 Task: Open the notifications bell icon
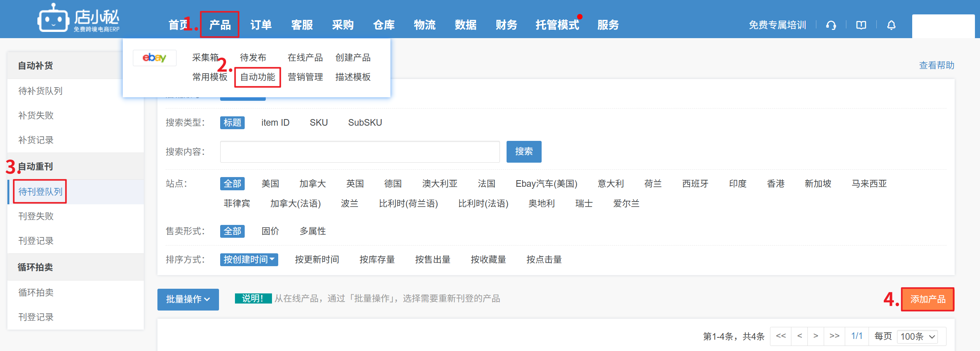pyautogui.click(x=891, y=25)
